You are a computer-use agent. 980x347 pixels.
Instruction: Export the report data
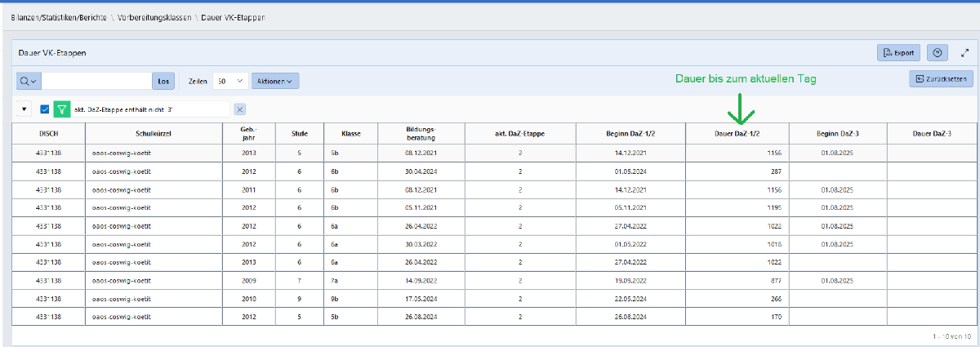[898, 52]
